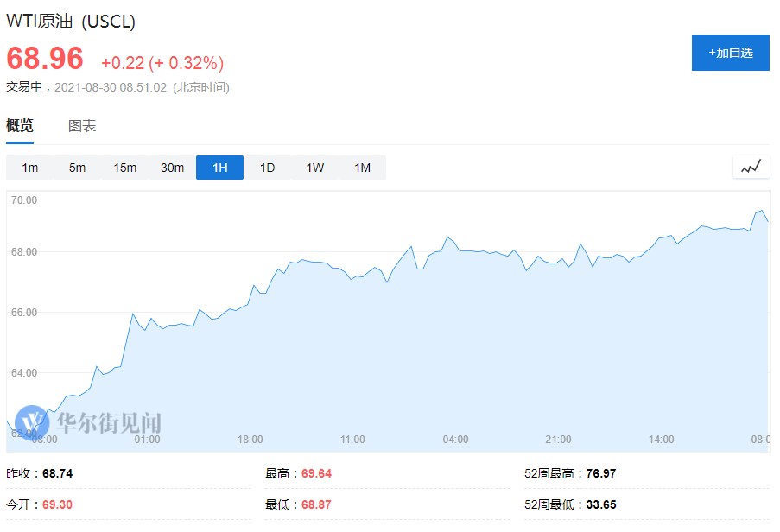Switch chart to 30m interval
This screenshot has height=532, width=780.
173,168
